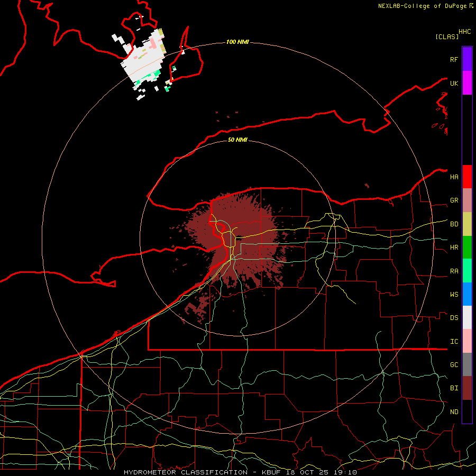This screenshot has height=476, width=476.
Task: Click the BD legend label
Action: pos(454,224)
